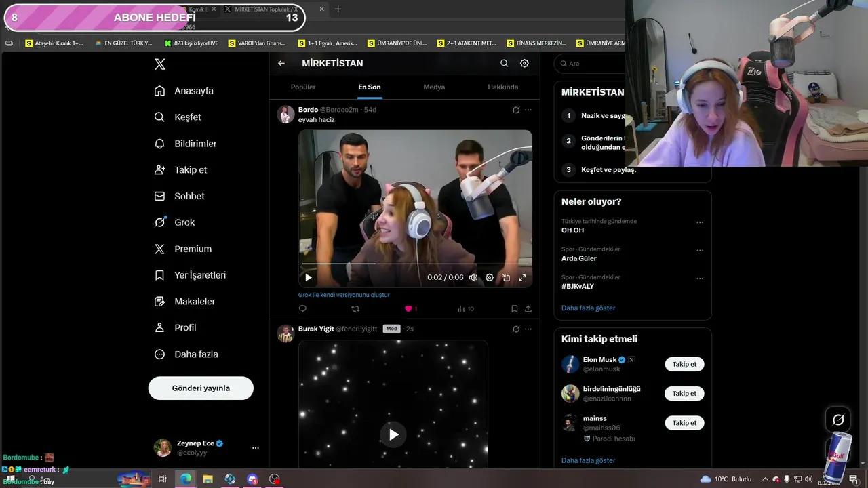Show hidden system tray icons
Image resolution: width=868 pixels, height=488 pixels.
tap(765, 479)
